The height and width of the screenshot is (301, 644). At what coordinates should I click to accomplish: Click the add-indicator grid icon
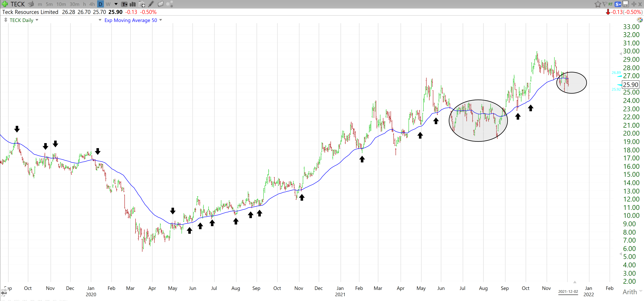(x=142, y=4)
